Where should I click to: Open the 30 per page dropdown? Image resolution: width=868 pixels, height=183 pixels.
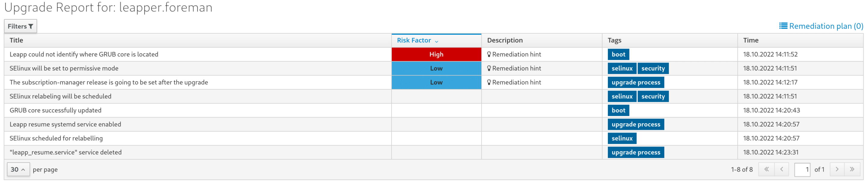pos(18,169)
